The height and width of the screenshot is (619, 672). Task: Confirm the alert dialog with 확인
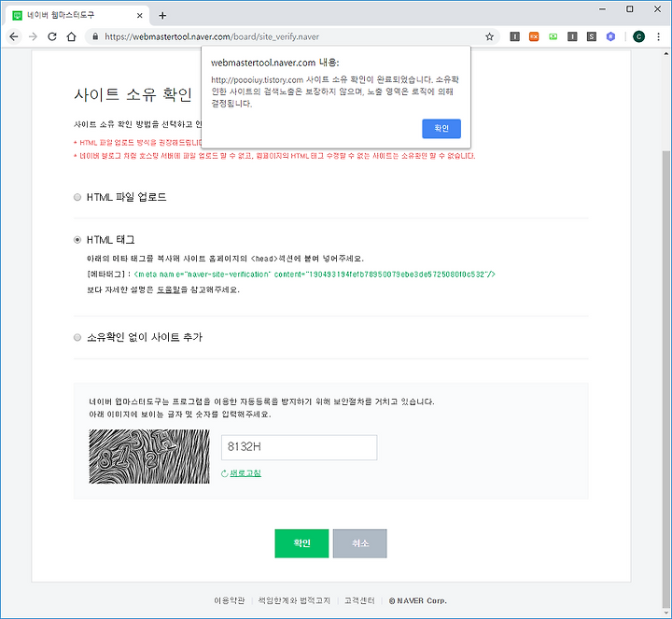(x=441, y=129)
